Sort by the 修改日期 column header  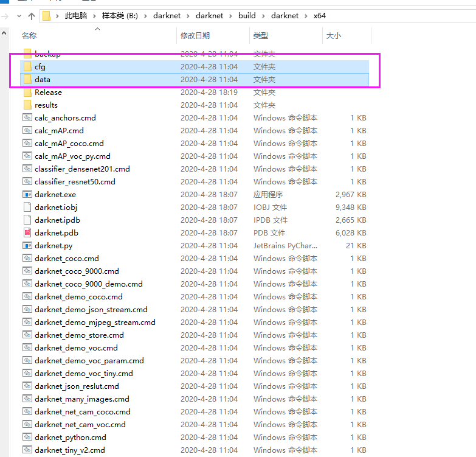coord(195,35)
